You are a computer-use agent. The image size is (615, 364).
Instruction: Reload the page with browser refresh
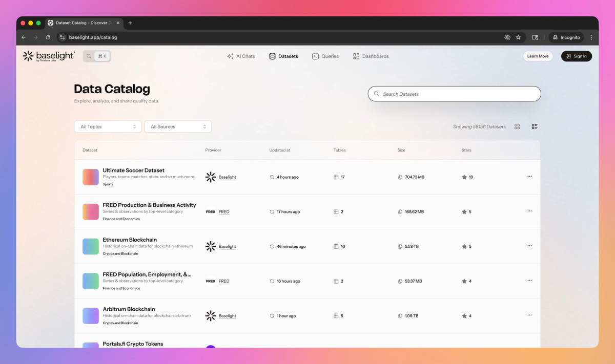pos(48,37)
